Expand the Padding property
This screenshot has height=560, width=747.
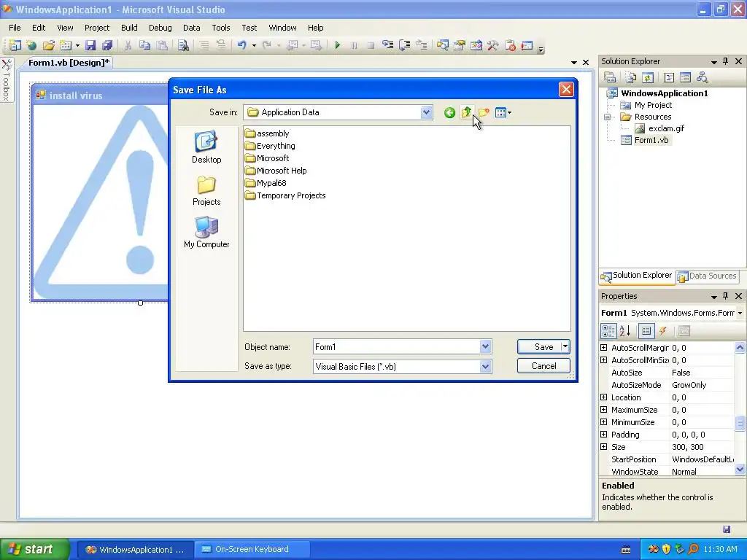pyautogui.click(x=603, y=435)
